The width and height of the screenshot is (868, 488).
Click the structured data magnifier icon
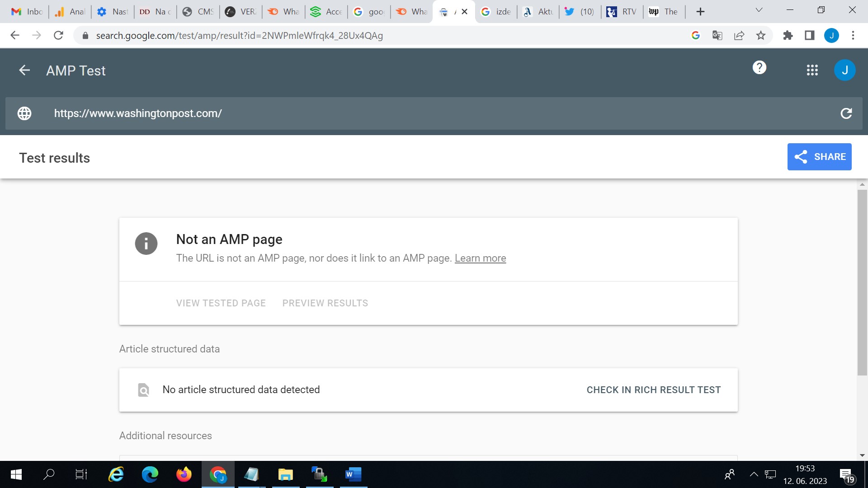[143, 390]
